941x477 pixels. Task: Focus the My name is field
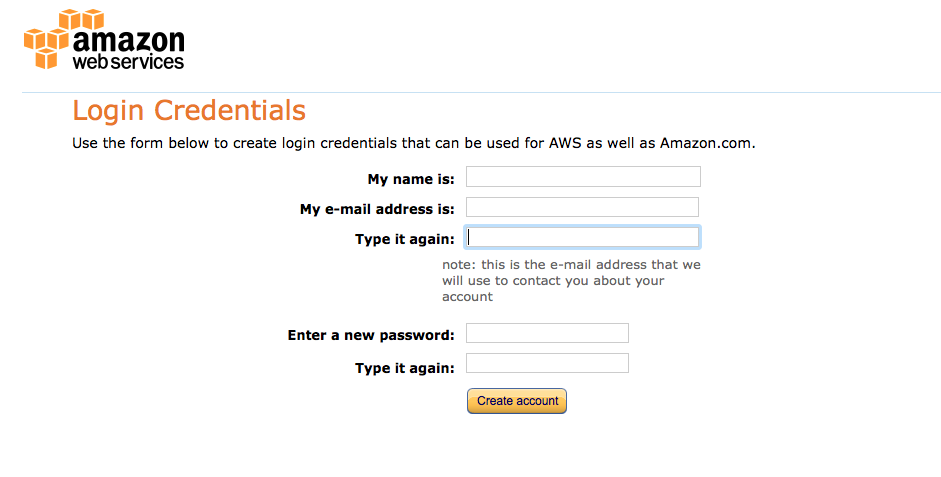(x=583, y=176)
